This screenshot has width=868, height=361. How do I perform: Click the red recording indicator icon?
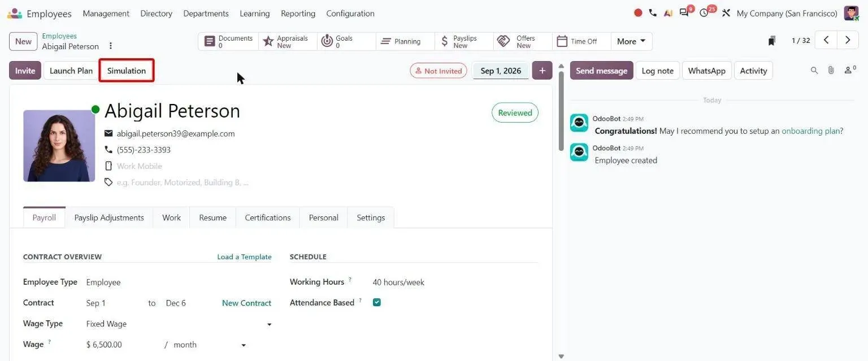638,13
